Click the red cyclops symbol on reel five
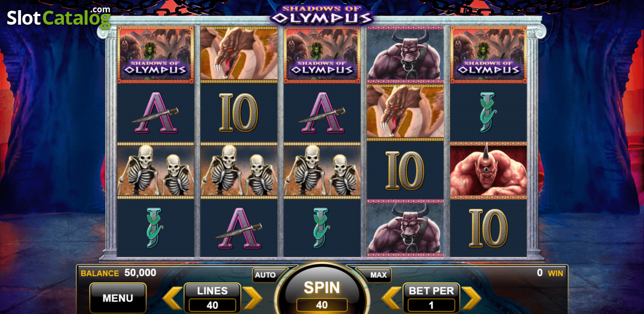 tap(489, 170)
